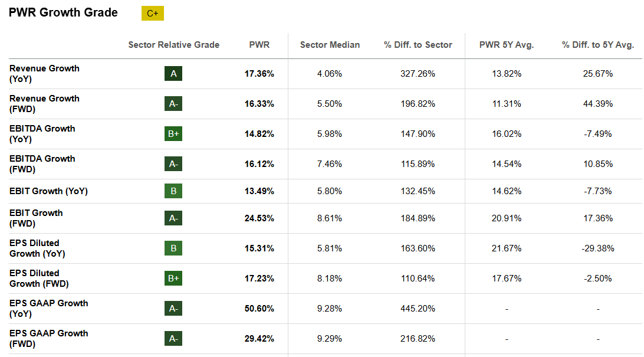
Task: Click the C+ overall growth grade badge
Action: coord(152,14)
